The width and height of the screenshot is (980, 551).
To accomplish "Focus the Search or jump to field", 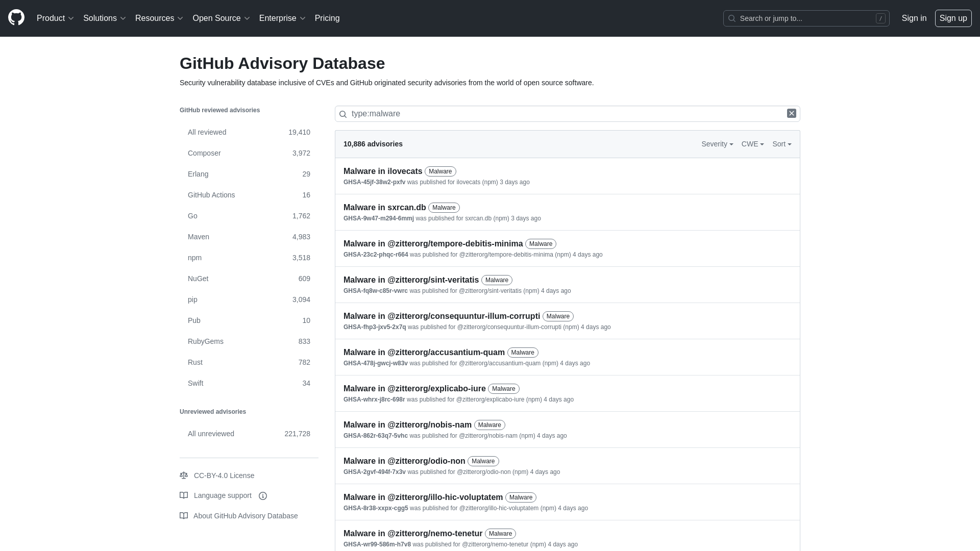I will (x=806, y=18).
